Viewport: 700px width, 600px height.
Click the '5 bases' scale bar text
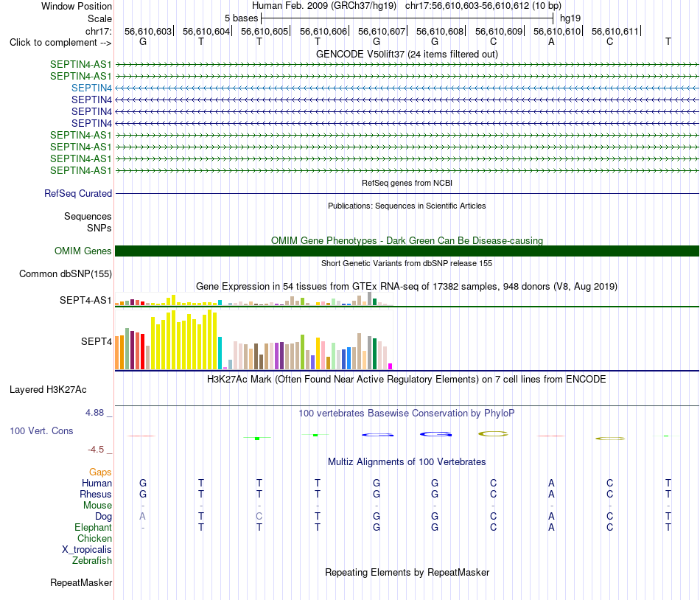click(241, 18)
